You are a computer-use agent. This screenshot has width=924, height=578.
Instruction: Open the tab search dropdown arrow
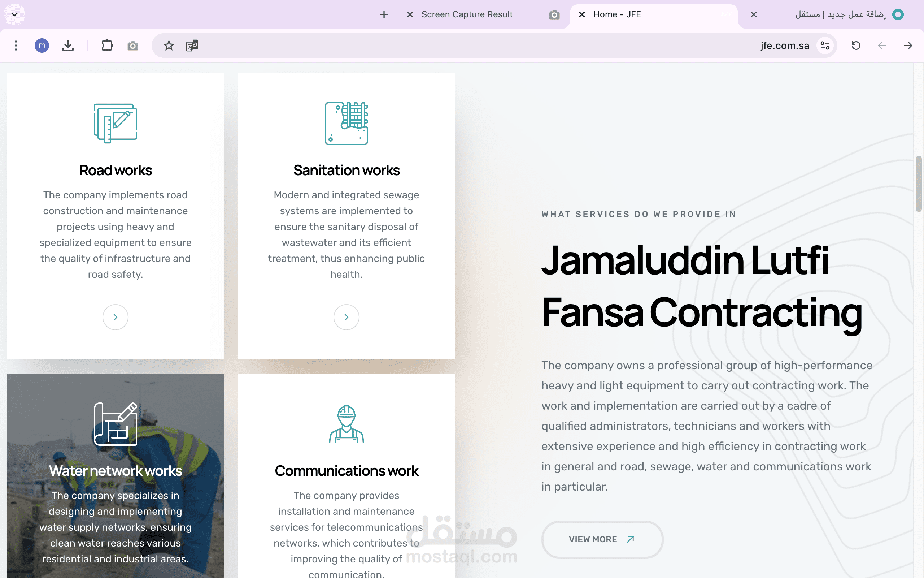[14, 14]
